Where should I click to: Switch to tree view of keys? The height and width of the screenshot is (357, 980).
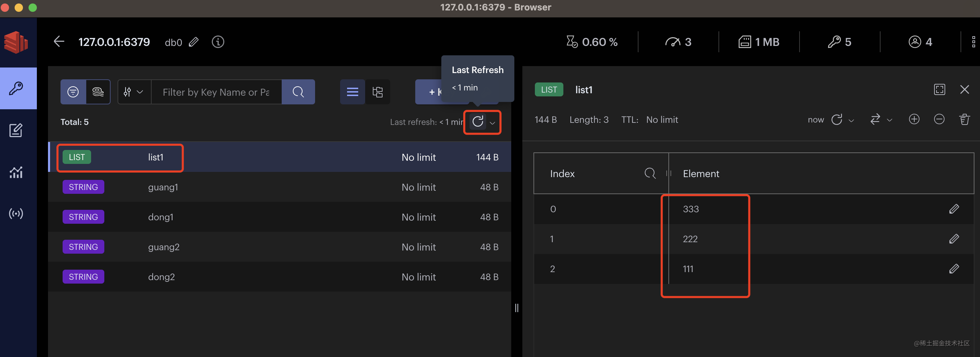click(377, 92)
